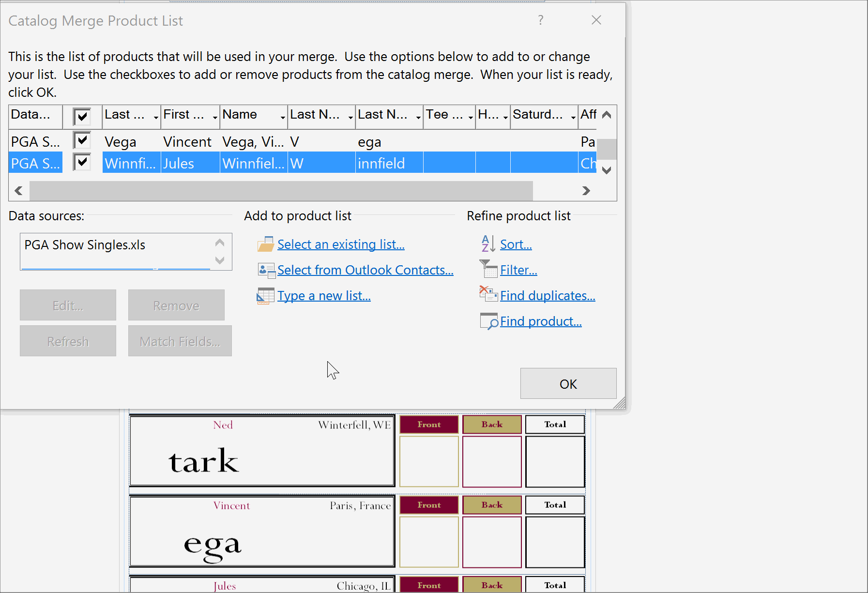Click the Remove data source button

click(176, 305)
